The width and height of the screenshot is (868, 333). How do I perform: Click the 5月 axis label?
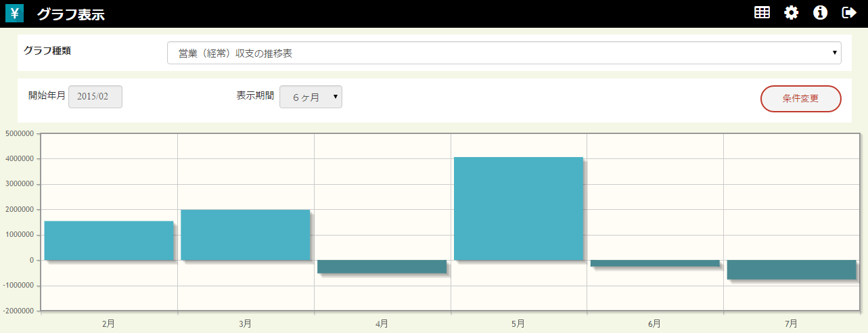[x=518, y=324]
